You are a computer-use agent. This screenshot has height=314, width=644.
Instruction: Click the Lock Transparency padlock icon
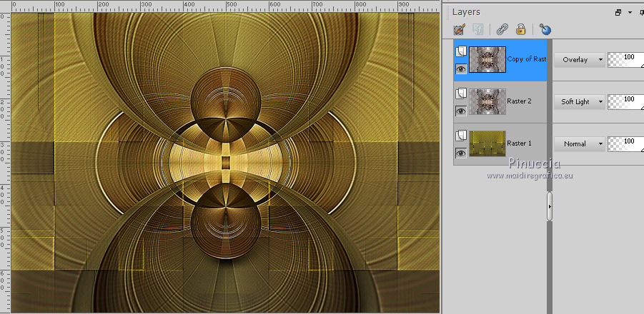[x=521, y=29]
